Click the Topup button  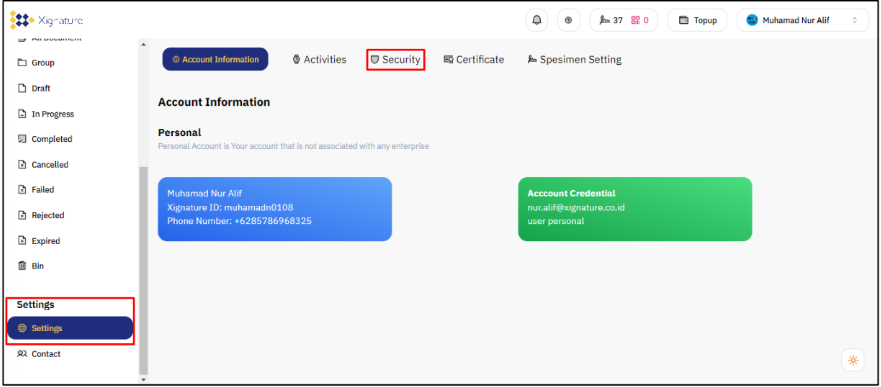(x=697, y=20)
